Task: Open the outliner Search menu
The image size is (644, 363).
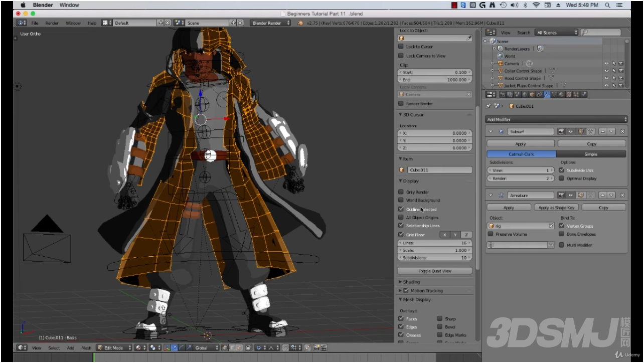Action: (x=524, y=33)
